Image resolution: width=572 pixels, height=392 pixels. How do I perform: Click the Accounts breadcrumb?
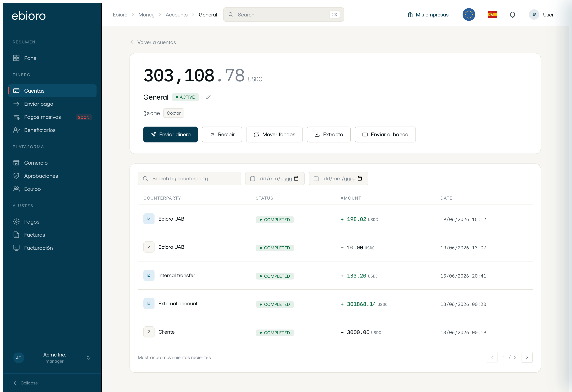tap(177, 15)
